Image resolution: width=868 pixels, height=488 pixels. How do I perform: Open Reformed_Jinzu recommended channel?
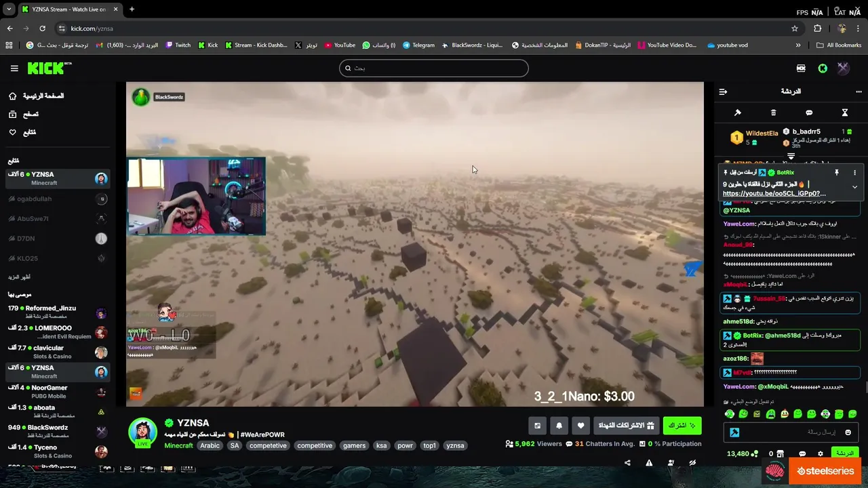click(x=58, y=312)
